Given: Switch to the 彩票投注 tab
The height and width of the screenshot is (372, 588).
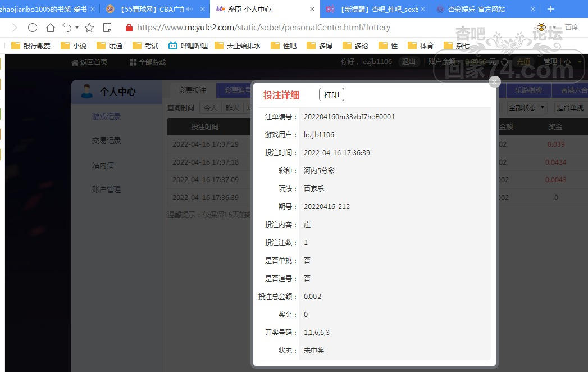Looking at the screenshot, I should coord(193,90).
